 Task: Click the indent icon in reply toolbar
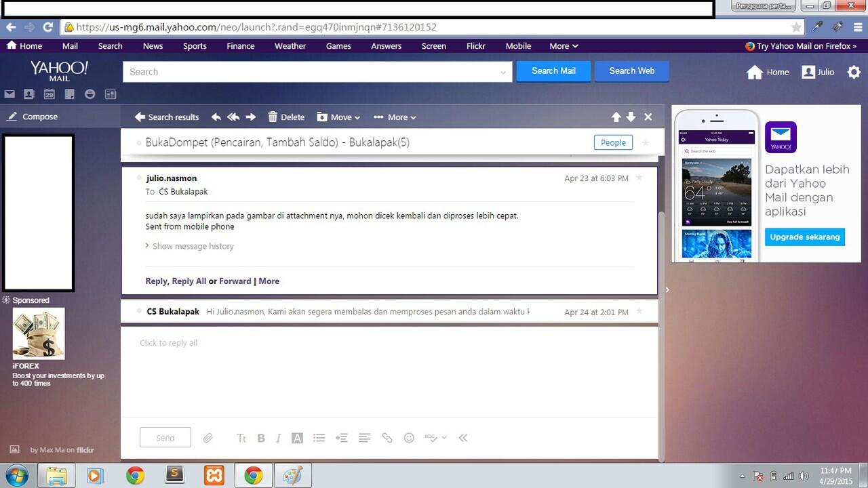(x=342, y=438)
